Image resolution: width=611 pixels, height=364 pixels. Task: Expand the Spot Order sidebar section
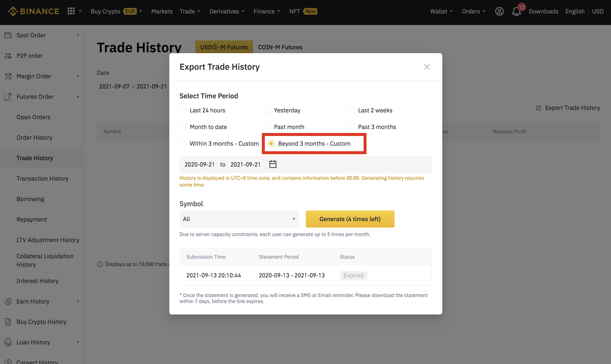(78, 35)
